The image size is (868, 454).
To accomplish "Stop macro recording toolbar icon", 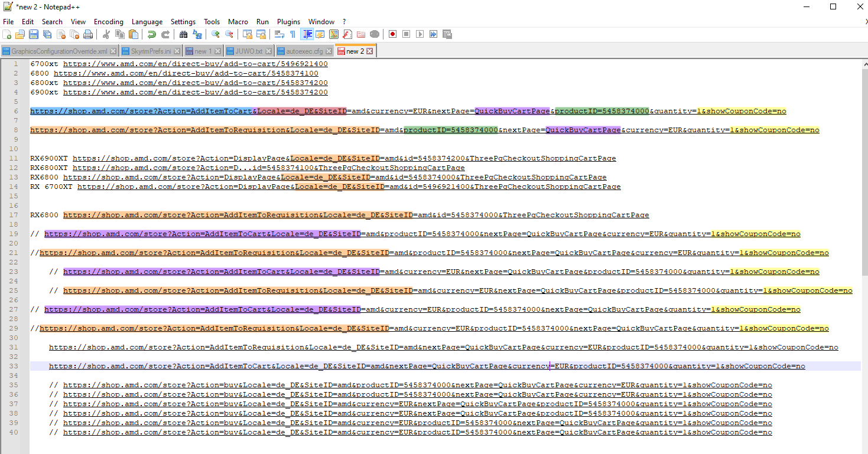I will point(406,34).
